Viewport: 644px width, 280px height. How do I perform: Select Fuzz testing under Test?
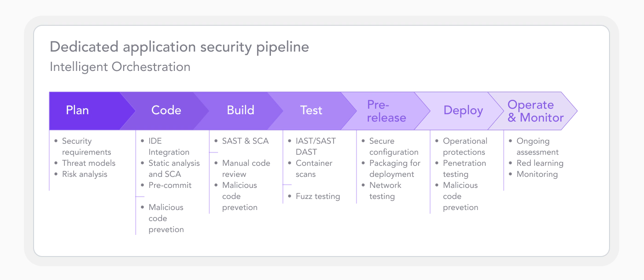coord(317,196)
